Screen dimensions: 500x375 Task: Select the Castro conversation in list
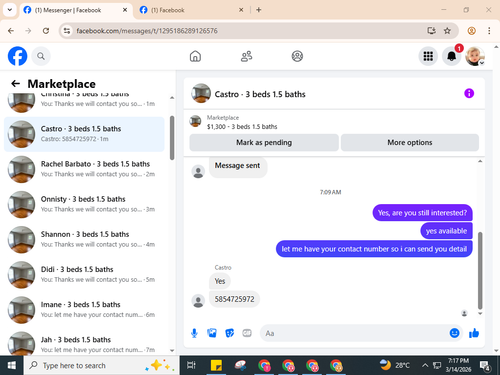point(84,134)
